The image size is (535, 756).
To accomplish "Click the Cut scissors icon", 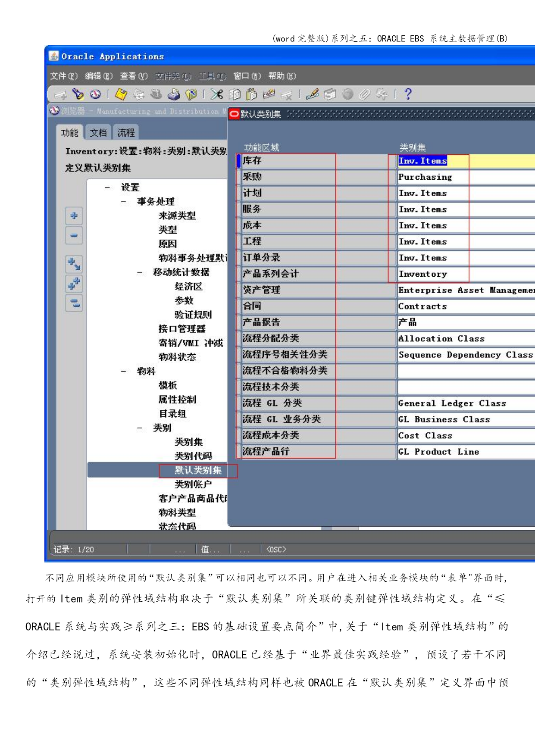I will tap(217, 94).
